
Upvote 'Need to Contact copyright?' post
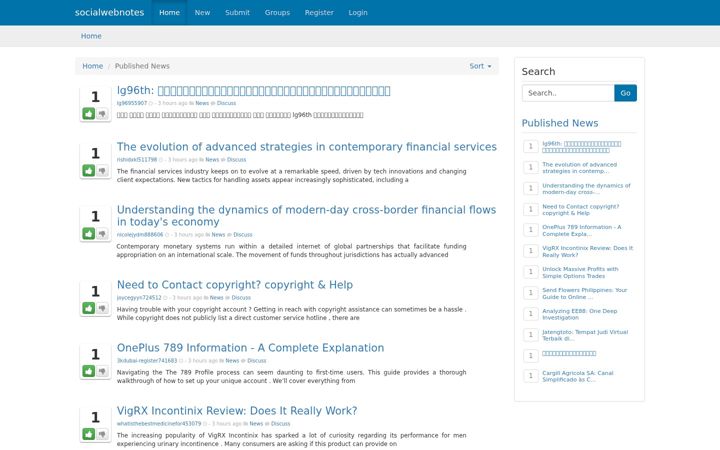[x=89, y=308]
